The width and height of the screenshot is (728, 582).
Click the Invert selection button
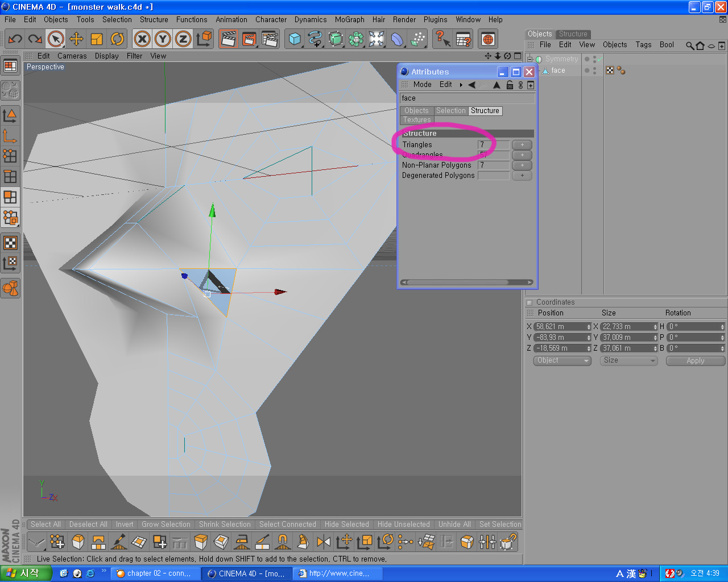(x=125, y=524)
